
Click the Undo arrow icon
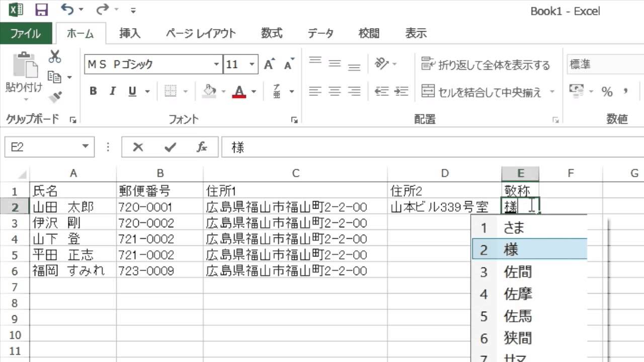click(67, 10)
